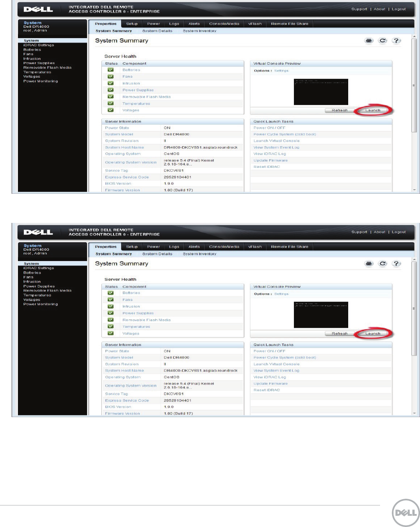This screenshot has height=527, width=420.
Task: Click vertical scrollbar in lower screenshot
Action: pos(414,309)
